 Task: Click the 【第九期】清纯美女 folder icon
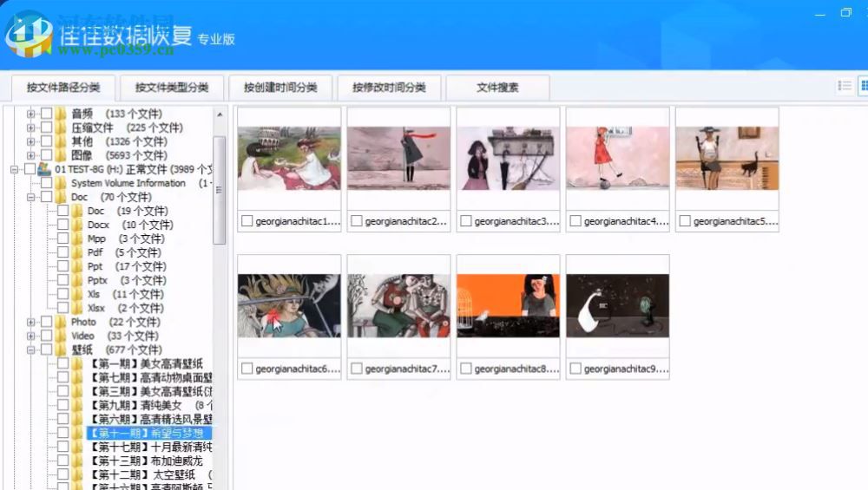(77, 405)
